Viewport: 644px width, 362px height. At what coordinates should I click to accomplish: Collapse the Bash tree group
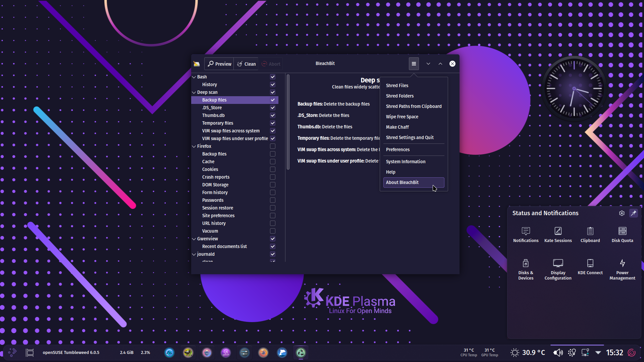[x=194, y=77]
